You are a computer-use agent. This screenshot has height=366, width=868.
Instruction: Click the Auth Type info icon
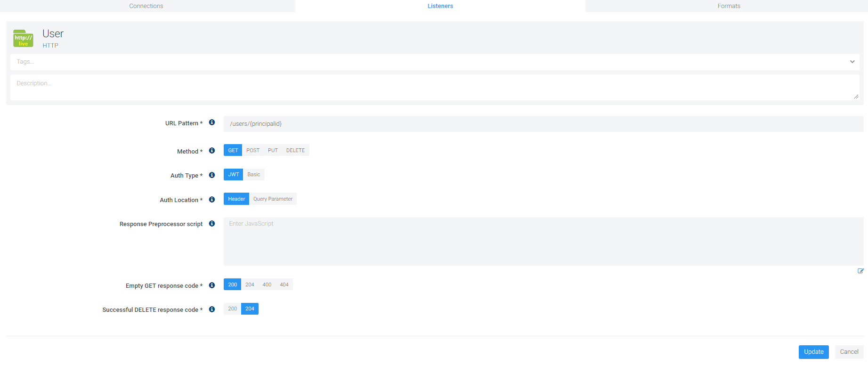pos(212,175)
